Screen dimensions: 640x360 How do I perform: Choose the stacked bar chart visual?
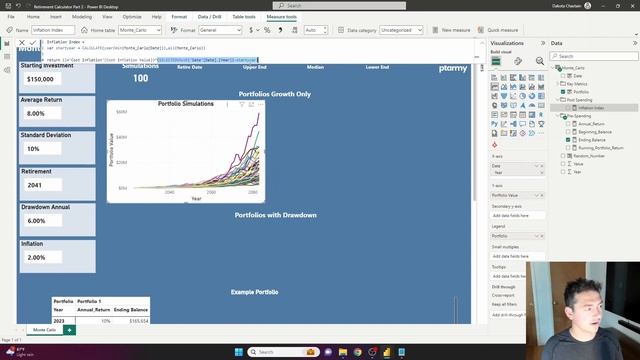click(x=494, y=78)
